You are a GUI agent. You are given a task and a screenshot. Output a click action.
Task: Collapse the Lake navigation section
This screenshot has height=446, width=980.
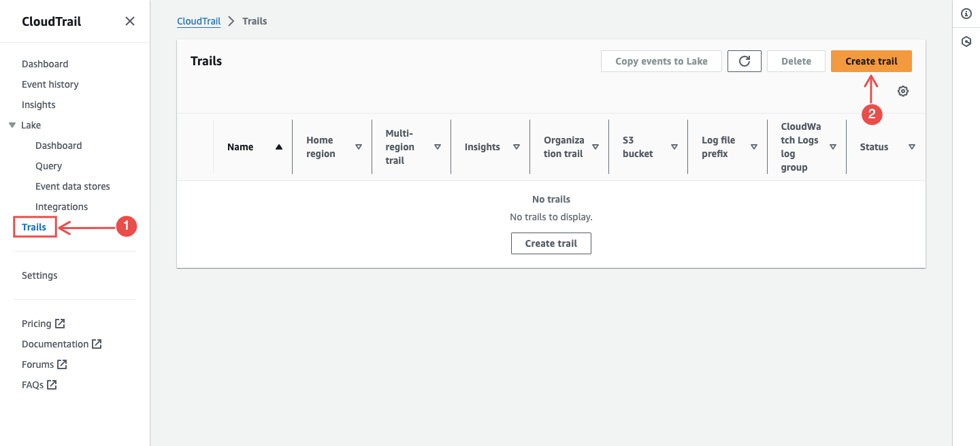pos(12,125)
